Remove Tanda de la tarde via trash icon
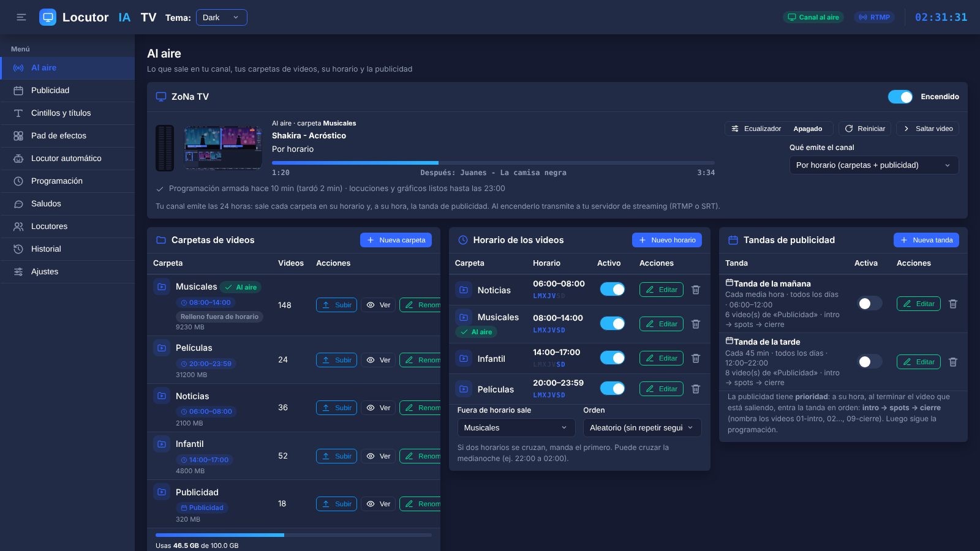 (x=953, y=362)
